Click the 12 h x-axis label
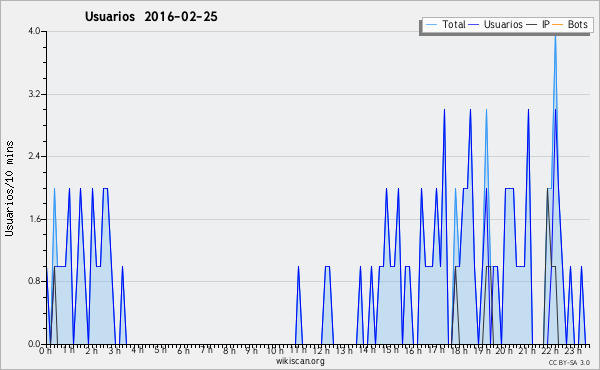The height and width of the screenshot is (370, 600). 321,350
